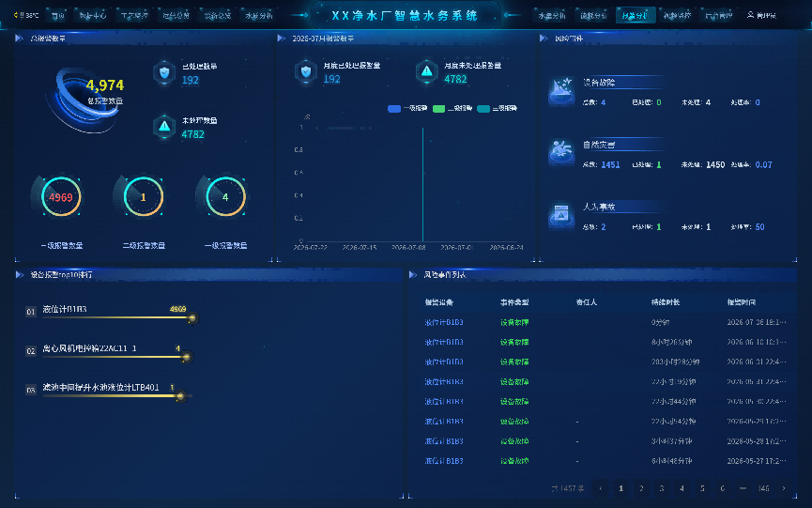This screenshot has height=508, width=812.
Task: Click the weather icon beside 38°C
Action: click(x=16, y=16)
